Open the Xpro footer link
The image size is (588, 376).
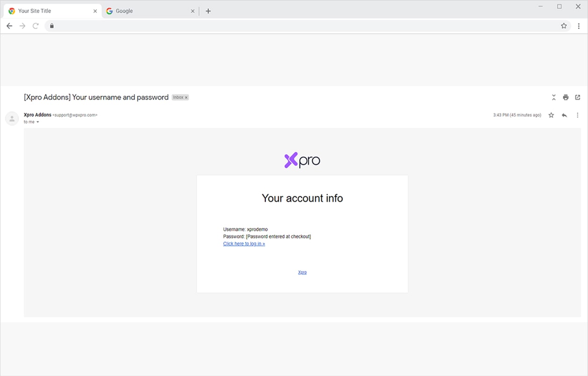pos(302,272)
